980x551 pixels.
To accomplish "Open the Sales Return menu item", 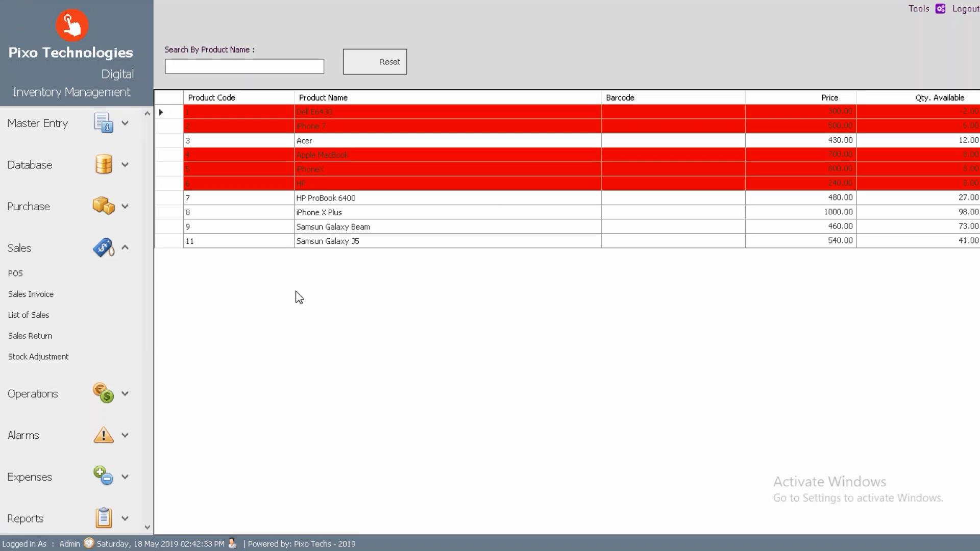I will (x=30, y=336).
